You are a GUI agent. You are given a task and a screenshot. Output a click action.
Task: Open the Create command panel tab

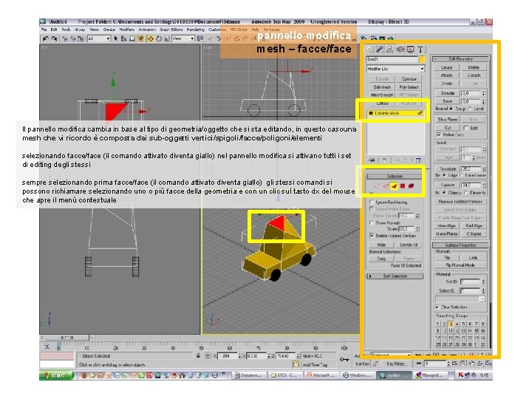369,50
